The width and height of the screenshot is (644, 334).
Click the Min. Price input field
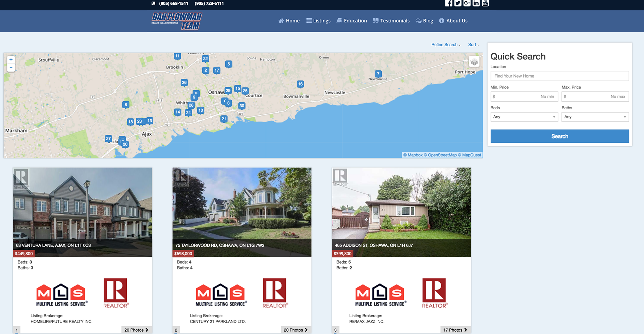(524, 97)
